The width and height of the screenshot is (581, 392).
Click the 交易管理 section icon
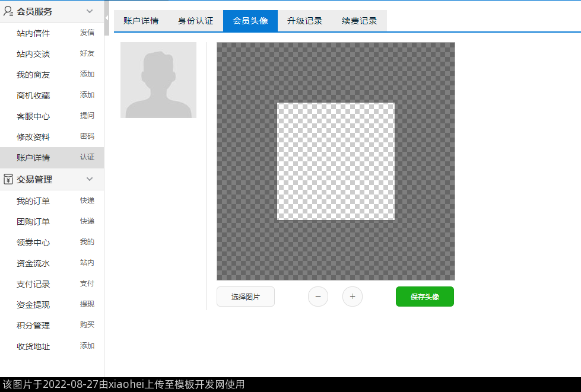coord(8,179)
